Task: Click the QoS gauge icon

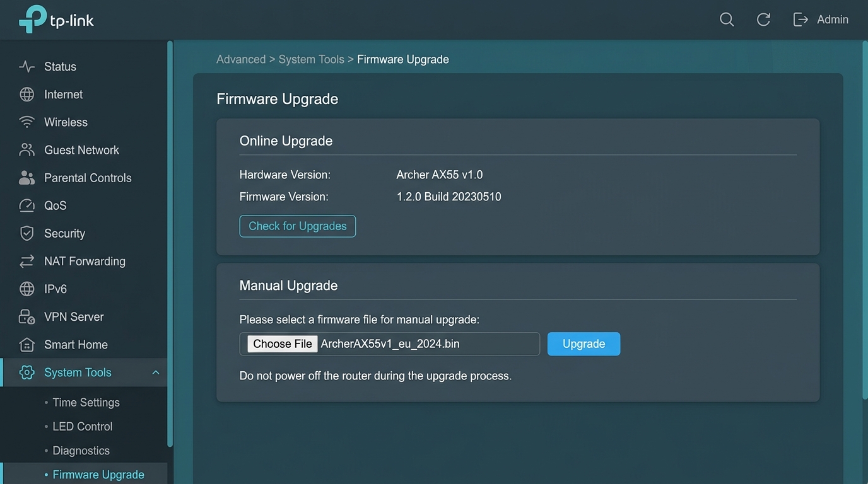Action: pyautogui.click(x=26, y=205)
